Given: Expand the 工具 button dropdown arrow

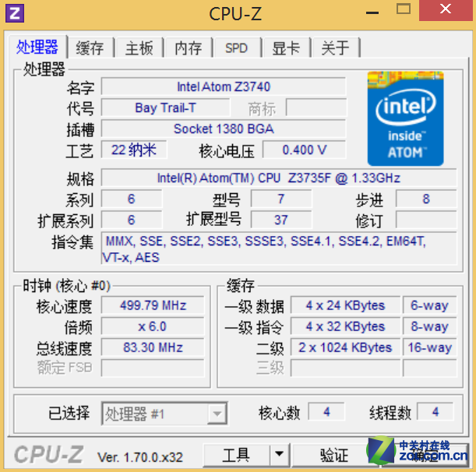Looking at the screenshot, I should pos(279,454).
